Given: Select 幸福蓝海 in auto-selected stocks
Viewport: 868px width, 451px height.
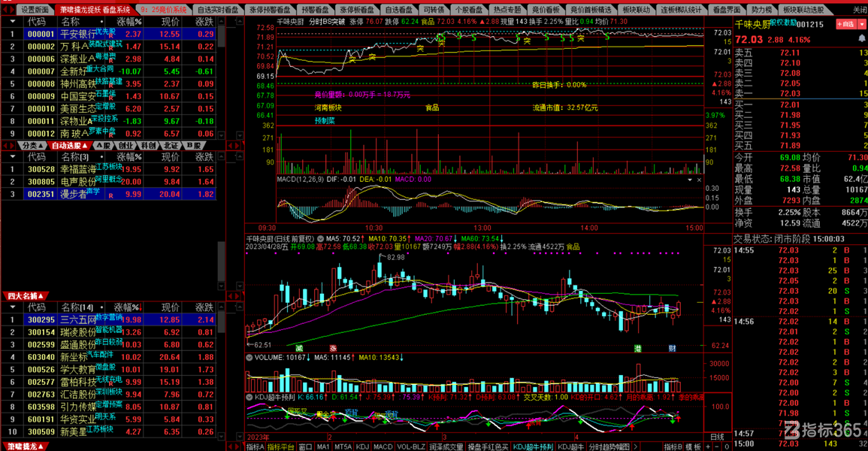Looking at the screenshot, I should pos(108,169).
